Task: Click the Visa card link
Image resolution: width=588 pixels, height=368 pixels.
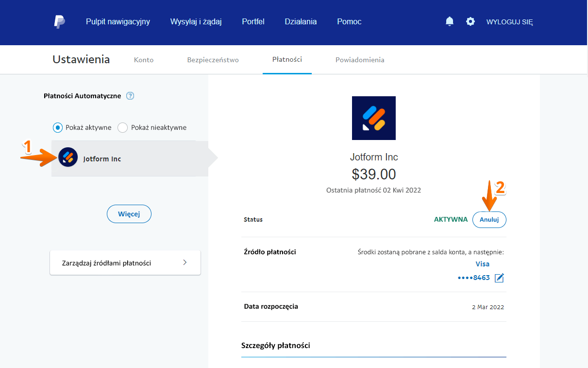Action: pyautogui.click(x=482, y=264)
